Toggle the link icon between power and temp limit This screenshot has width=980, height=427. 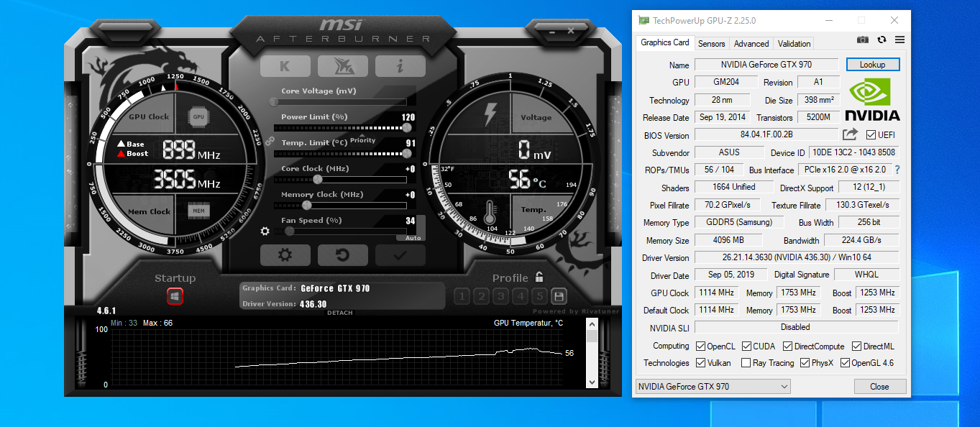270,142
